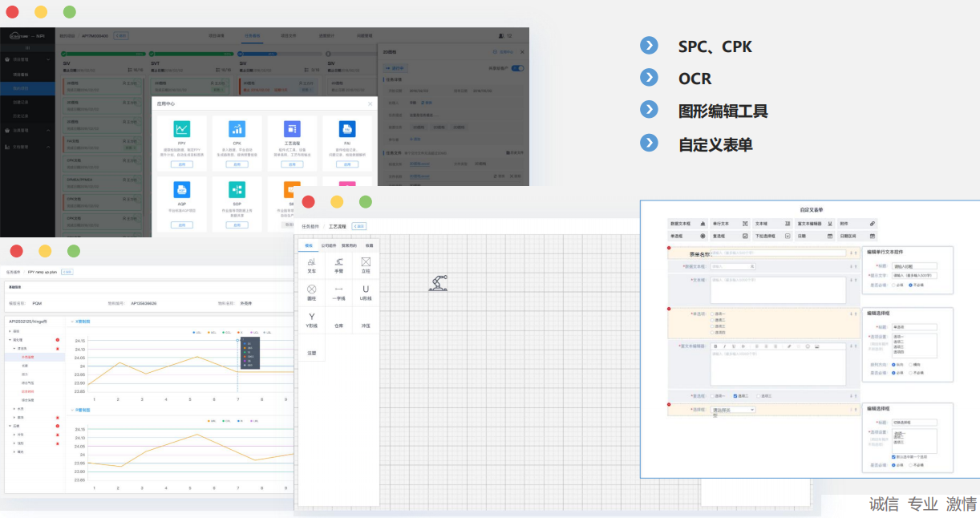The width and height of the screenshot is (980, 518).
Task: Toggle the 共享给客户 switch
Action: (517, 69)
